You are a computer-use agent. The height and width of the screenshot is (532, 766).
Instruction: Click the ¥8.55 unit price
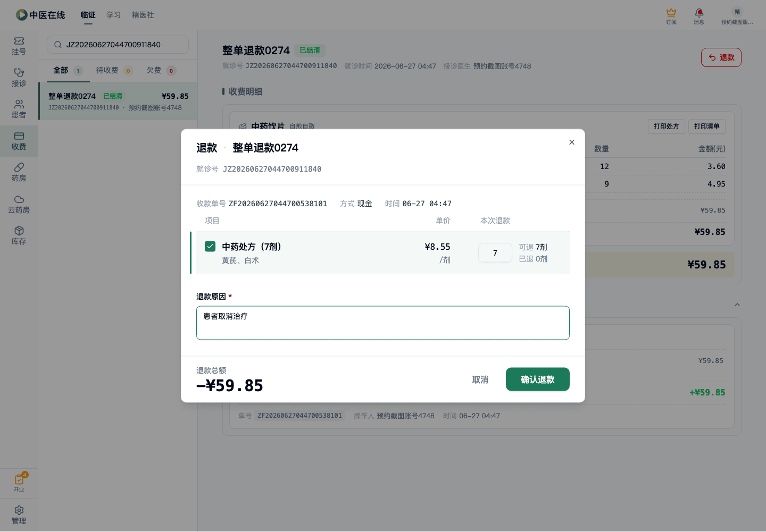437,247
